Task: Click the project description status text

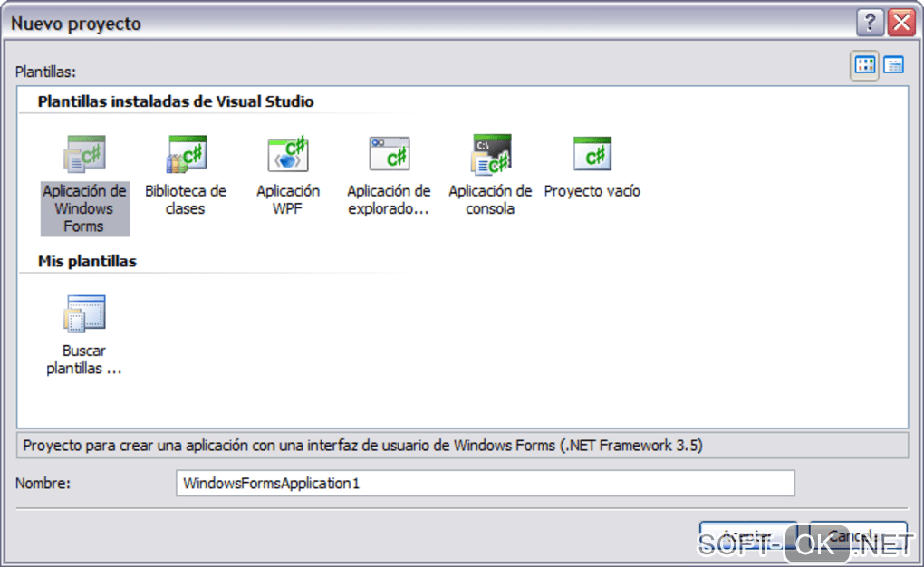Action: click(x=362, y=445)
